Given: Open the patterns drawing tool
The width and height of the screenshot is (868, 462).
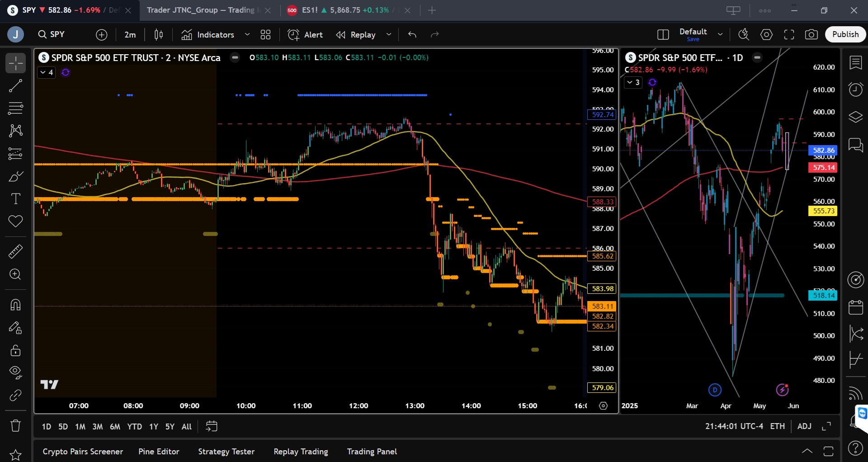Looking at the screenshot, I should [15, 131].
